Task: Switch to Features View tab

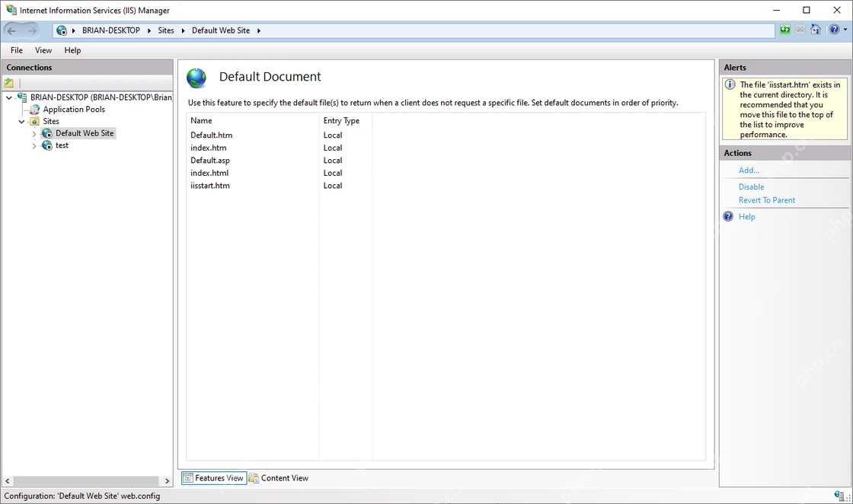Action: tap(214, 478)
